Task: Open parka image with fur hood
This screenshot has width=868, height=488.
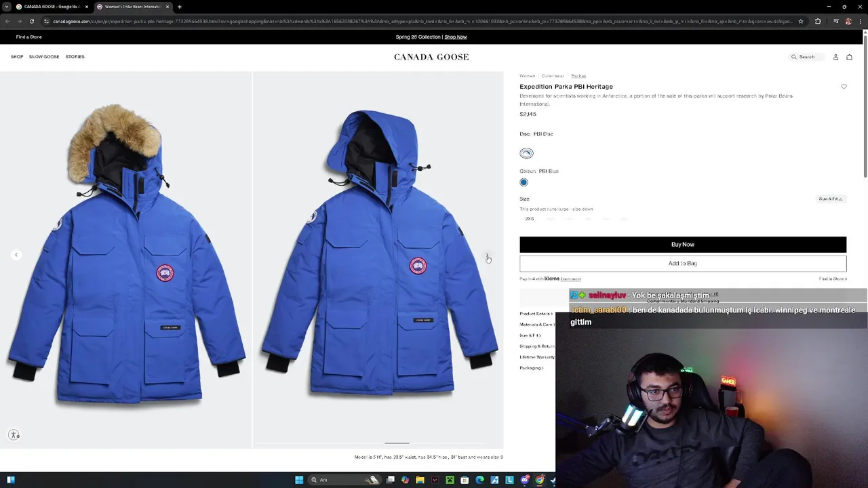Action: coord(125,260)
